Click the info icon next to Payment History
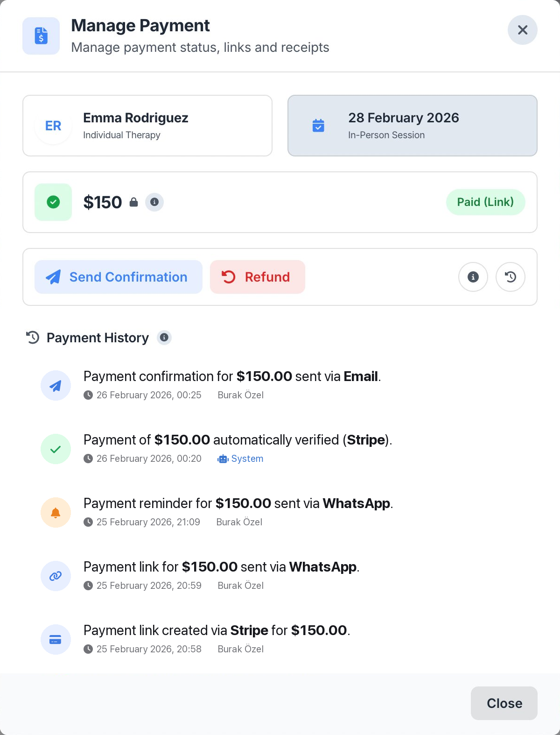This screenshot has width=560, height=735. tap(164, 337)
